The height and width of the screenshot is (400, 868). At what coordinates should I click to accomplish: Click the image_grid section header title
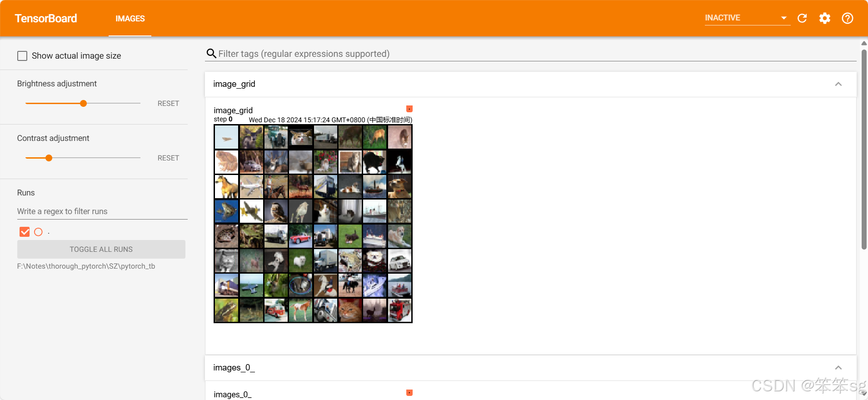tap(234, 84)
